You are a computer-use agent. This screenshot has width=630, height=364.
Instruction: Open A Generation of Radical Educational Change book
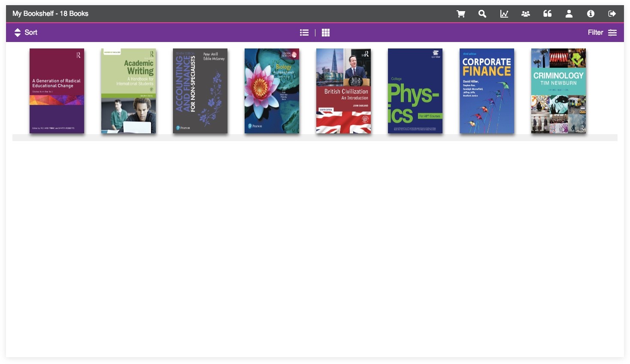[x=57, y=91]
